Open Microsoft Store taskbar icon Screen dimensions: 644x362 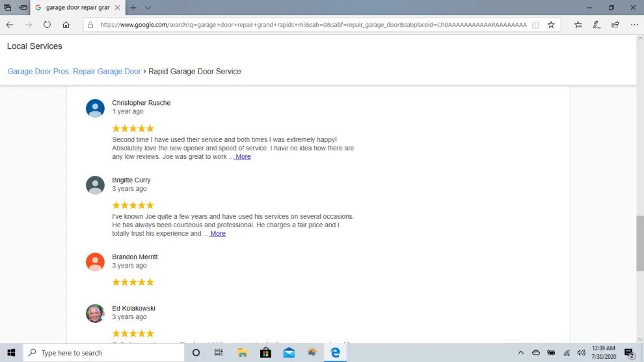pyautogui.click(x=266, y=352)
